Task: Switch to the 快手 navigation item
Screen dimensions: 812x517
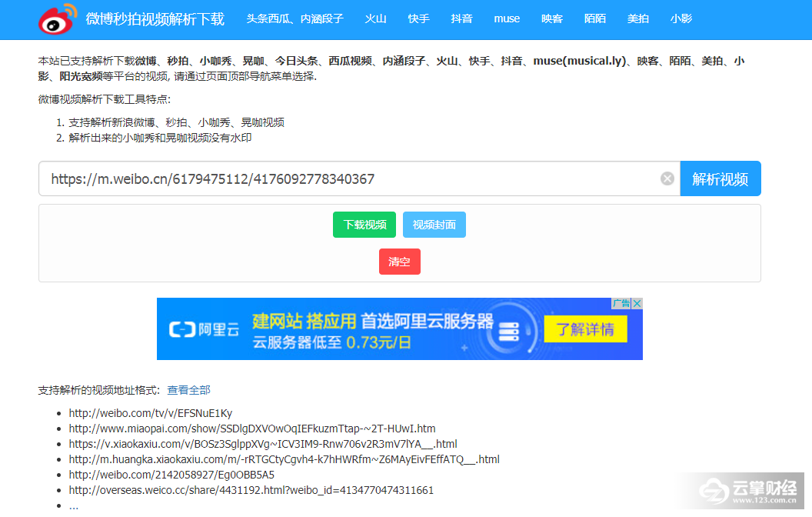Action: (x=418, y=18)
